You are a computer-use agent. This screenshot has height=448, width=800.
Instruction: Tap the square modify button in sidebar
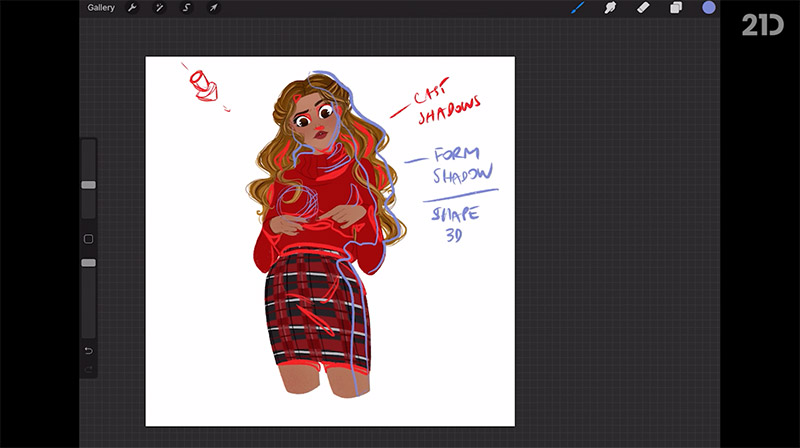88,239
